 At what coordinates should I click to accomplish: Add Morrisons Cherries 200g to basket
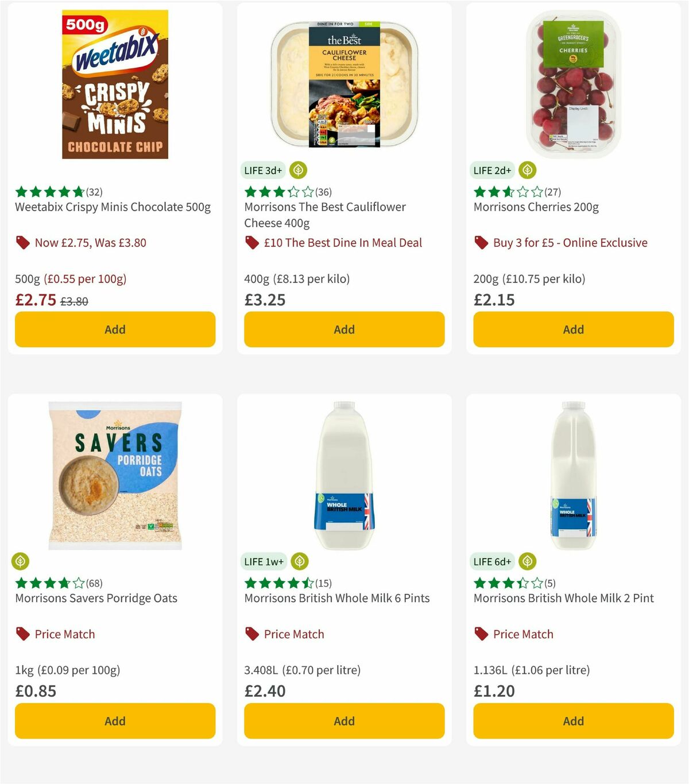coord(573,329)
